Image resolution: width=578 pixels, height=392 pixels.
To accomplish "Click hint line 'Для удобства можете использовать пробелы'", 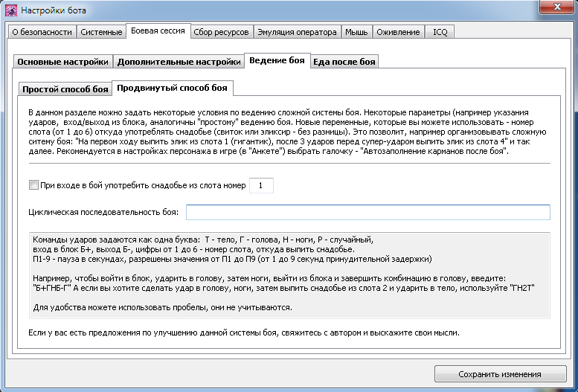I will (163, 307).
